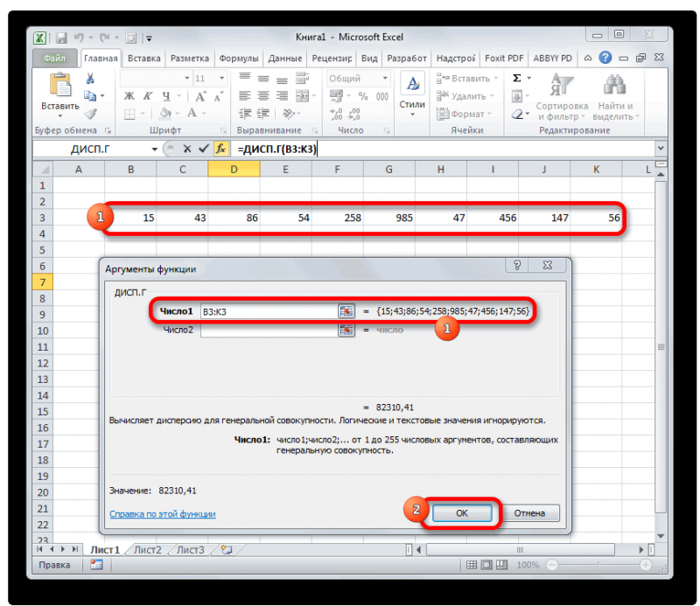Open the Стили styles gallery
The image size is (700, 606).
point(412,95)
